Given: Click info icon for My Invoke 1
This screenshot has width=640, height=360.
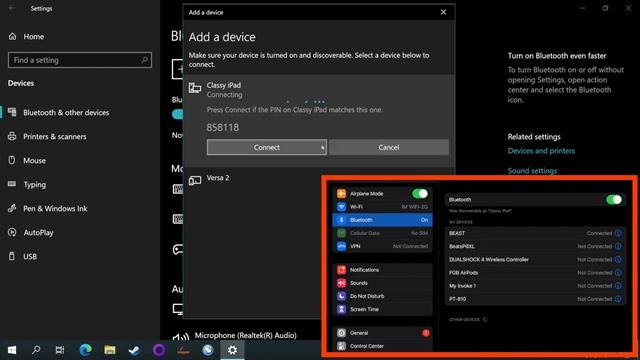Looking at the screenshot, I should (x=618, y=286).
